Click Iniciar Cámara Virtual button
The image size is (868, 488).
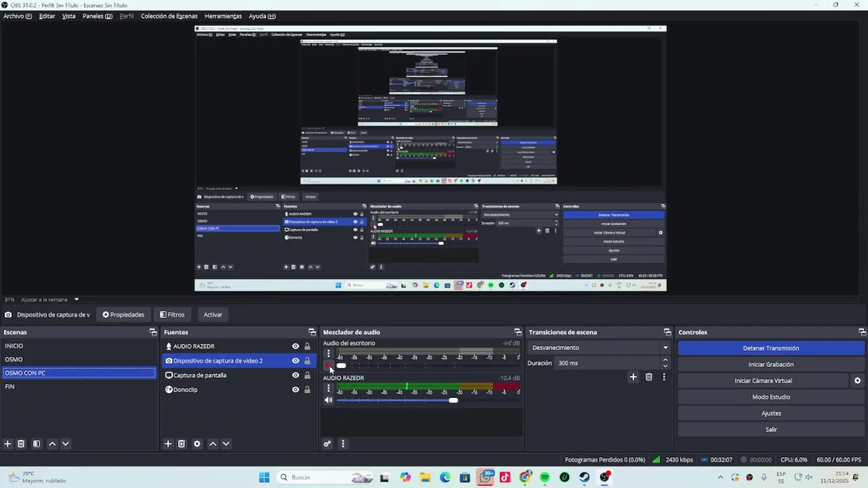point(763,381)
